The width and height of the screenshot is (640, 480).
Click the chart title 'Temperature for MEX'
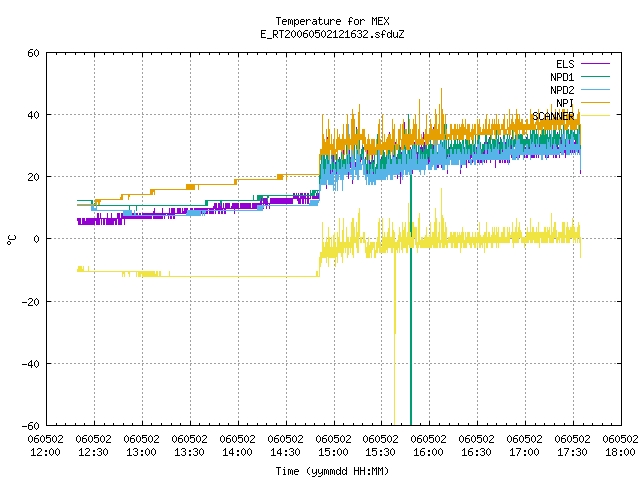tap(332, 21)
